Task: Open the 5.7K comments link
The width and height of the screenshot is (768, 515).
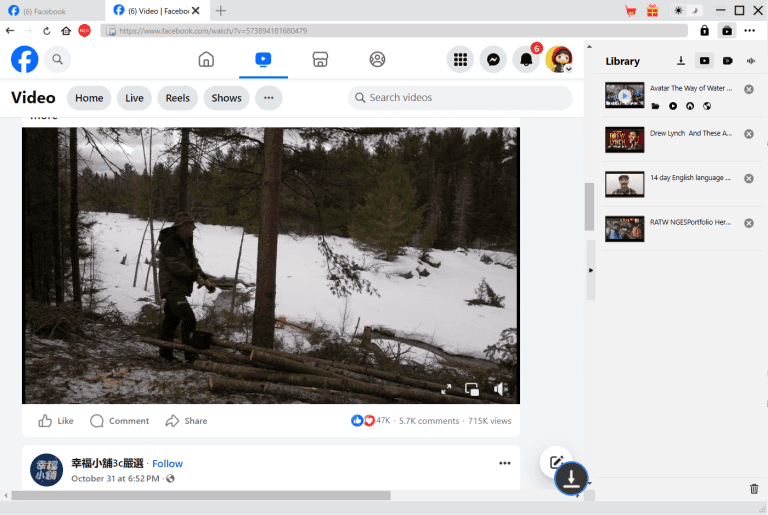Action: 429,421
